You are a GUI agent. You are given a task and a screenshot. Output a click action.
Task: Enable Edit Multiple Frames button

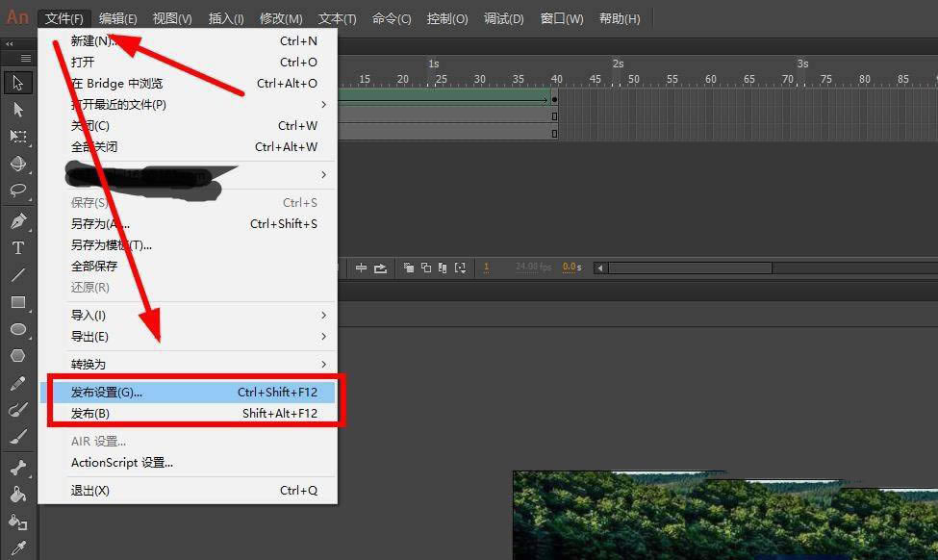point(443,267)
